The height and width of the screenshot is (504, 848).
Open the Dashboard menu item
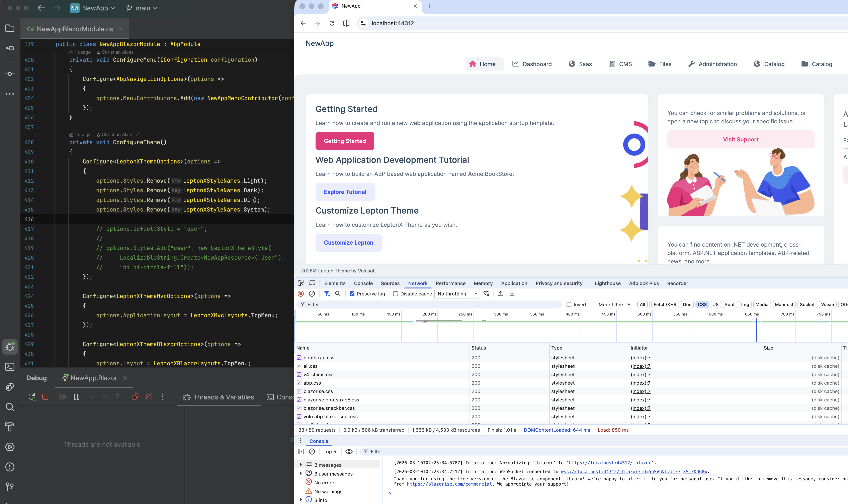pyautogui.click(x=532, y=64)
